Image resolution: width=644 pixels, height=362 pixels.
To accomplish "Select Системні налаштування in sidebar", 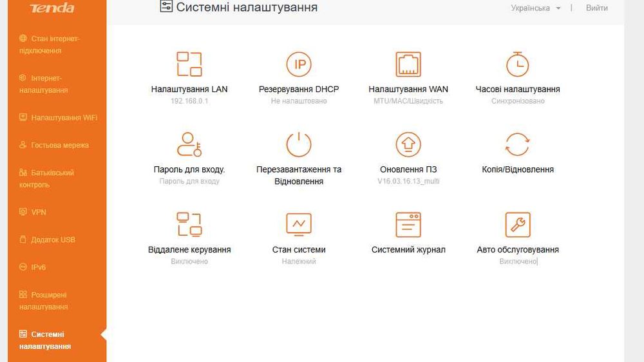I will 45,340.
